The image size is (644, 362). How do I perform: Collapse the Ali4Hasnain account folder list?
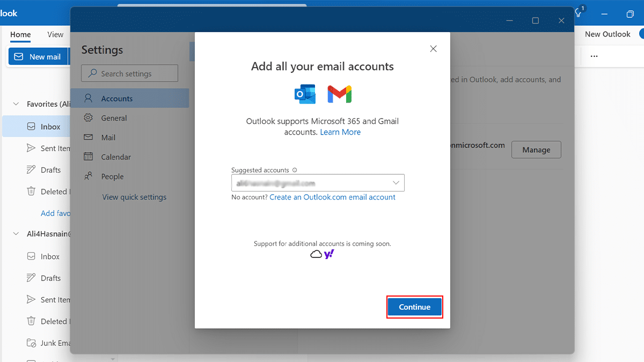pos(15,234)
